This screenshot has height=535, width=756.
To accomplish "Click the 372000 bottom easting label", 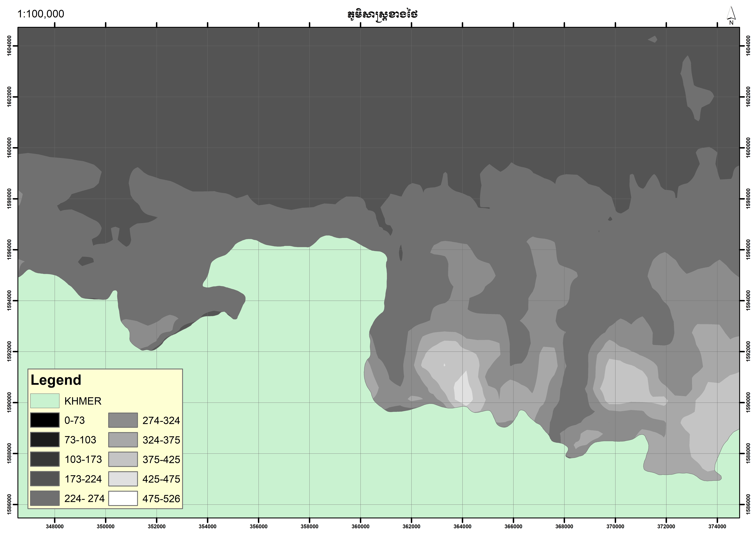I will [666, 527].
